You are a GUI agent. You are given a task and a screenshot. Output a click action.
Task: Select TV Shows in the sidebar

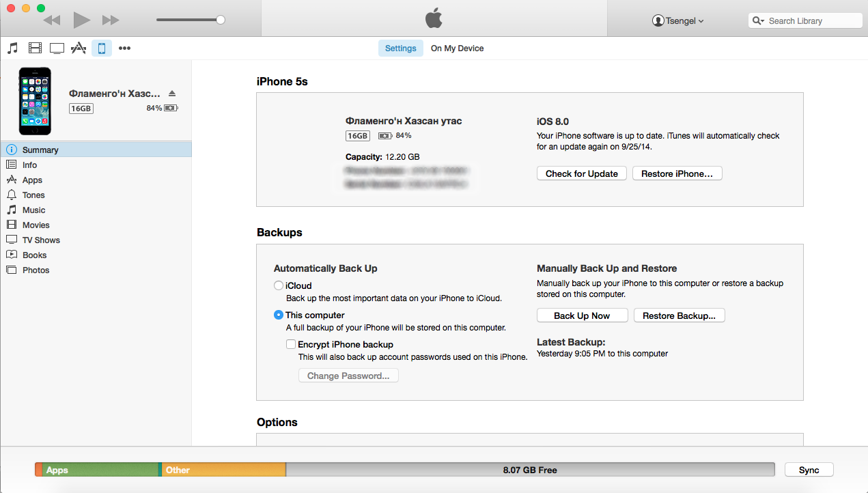coord(96,240)
